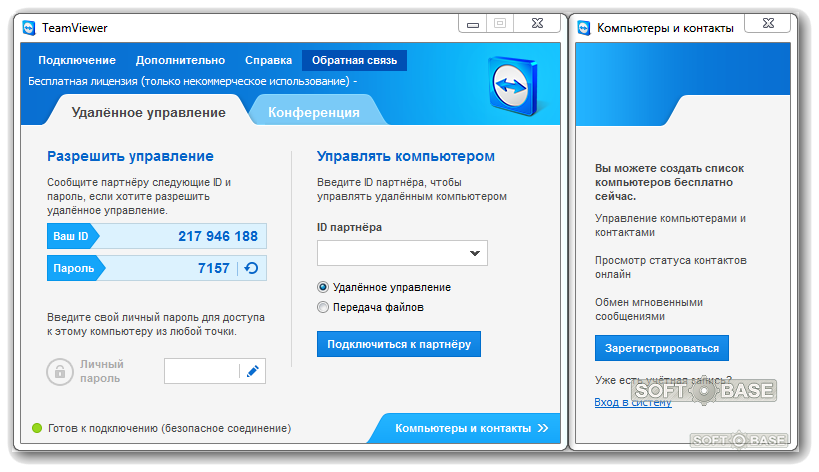Click the Управлять компьютером heading

click(x=406, y=156)
